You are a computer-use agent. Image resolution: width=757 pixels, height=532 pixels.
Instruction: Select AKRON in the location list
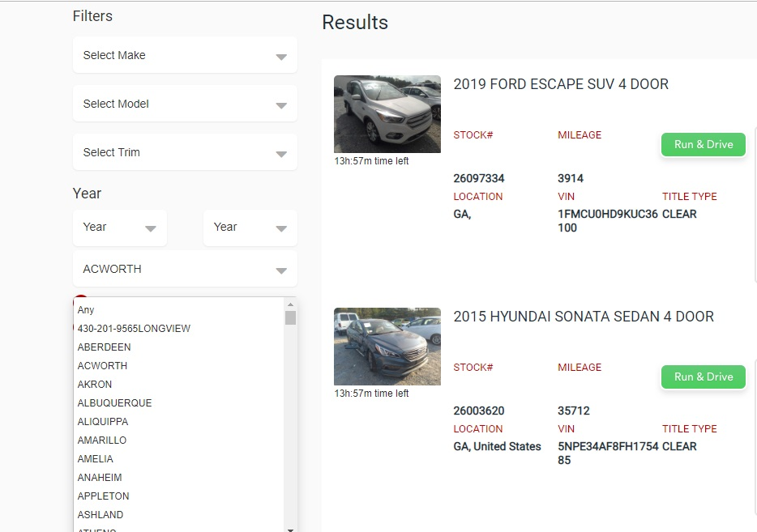[178, 385]
